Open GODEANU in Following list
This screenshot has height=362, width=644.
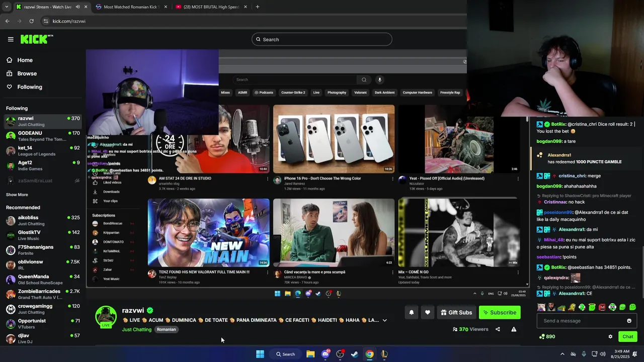[43, 136]
